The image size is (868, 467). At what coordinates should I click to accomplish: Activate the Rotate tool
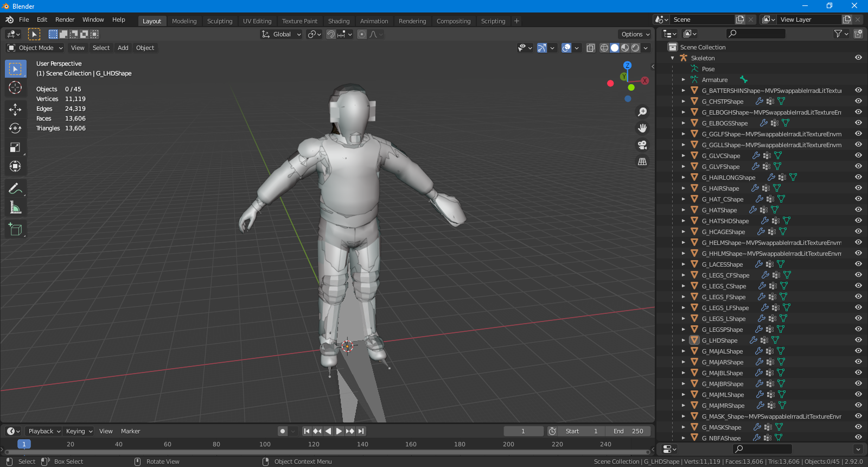(x=15, y=128)
